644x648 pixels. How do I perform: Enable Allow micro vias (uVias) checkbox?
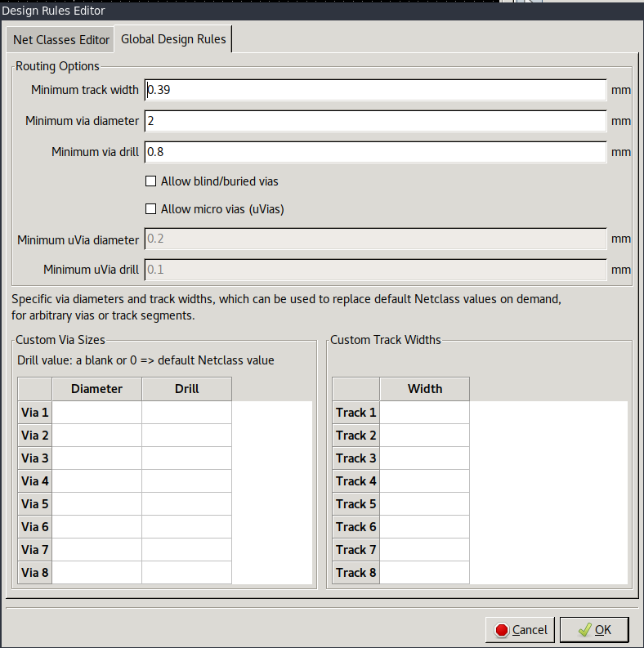pos(151,208)
